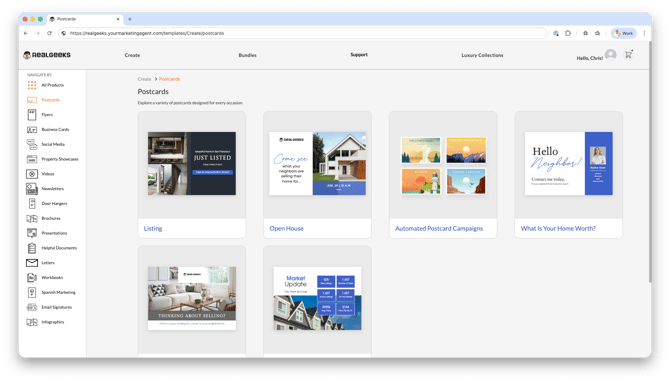The image size is (670, 382).
Task: Open a new browser tab
Action: coord(130,19)
